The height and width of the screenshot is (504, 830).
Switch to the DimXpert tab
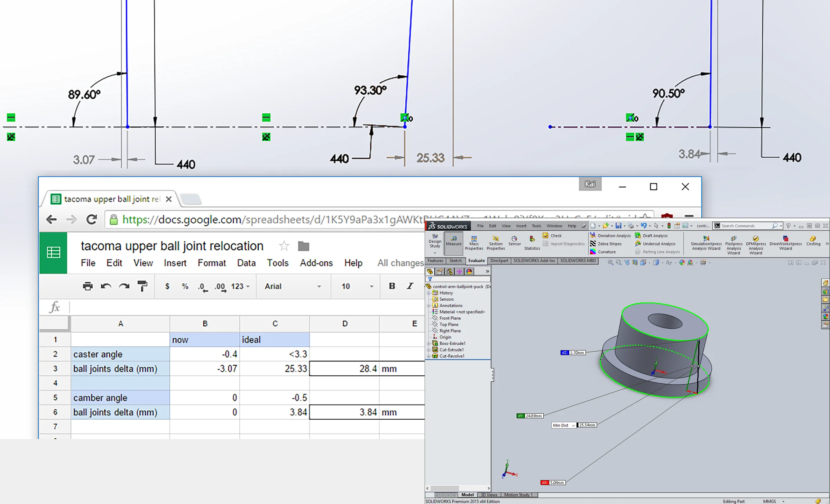click(499, 261)
